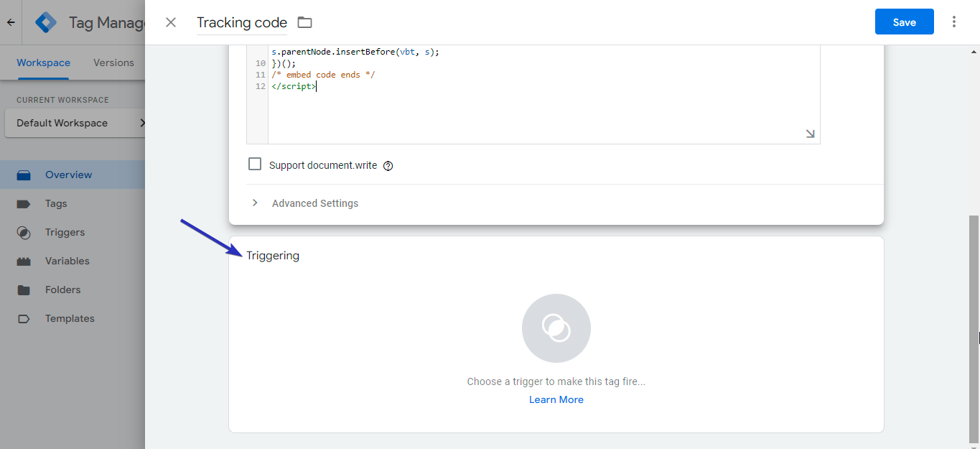Open the Learn More link

[556, 399]
